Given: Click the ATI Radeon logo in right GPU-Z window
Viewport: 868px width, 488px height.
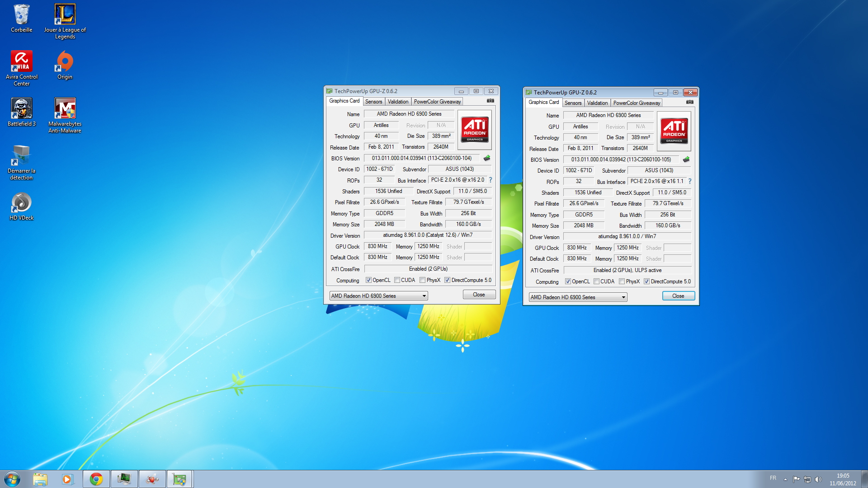Looking at the screenshot, I should [674, 131].
